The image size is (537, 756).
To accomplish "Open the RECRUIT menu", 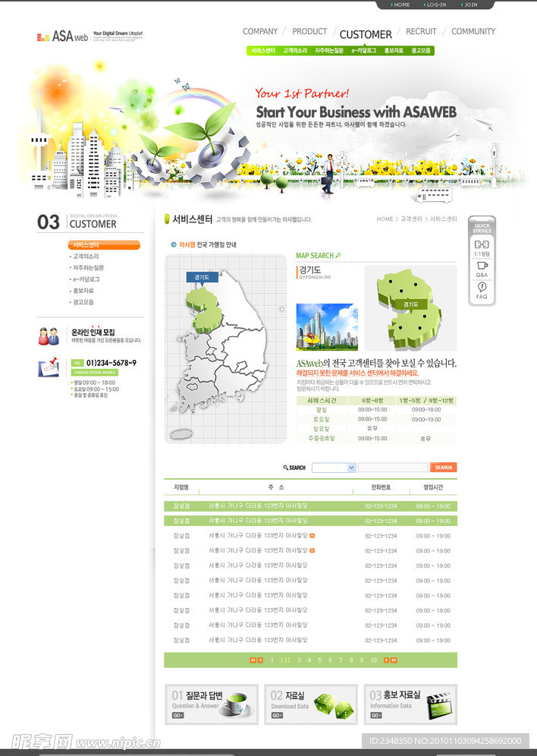I will (421, 31).
